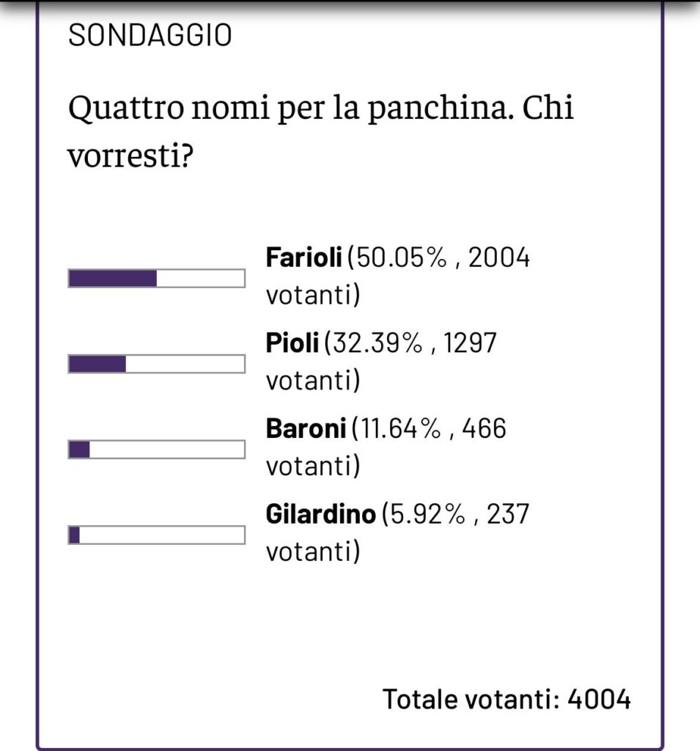Click the 'Totale votanti' label
Viewport: 700px width, 751px height.
coord(471,699)
